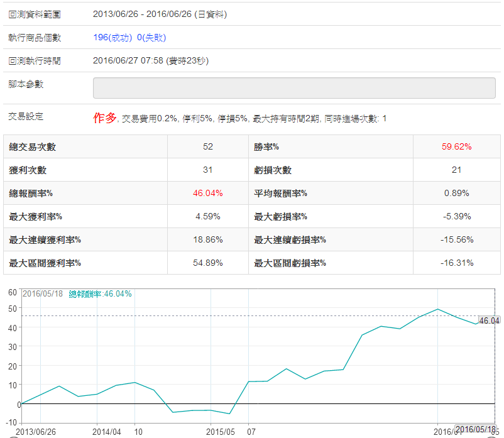Click the 46.04 value tag on chart

pos(489,320)
